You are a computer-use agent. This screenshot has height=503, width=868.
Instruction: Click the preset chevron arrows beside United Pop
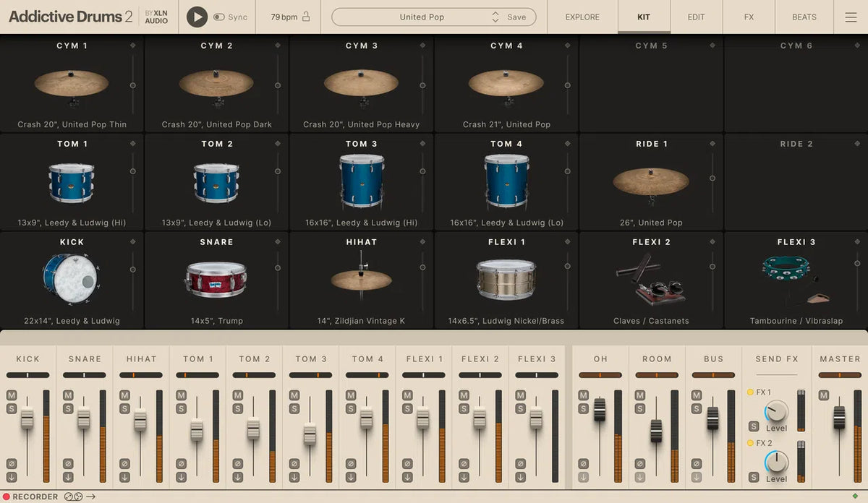coord(495,16)
